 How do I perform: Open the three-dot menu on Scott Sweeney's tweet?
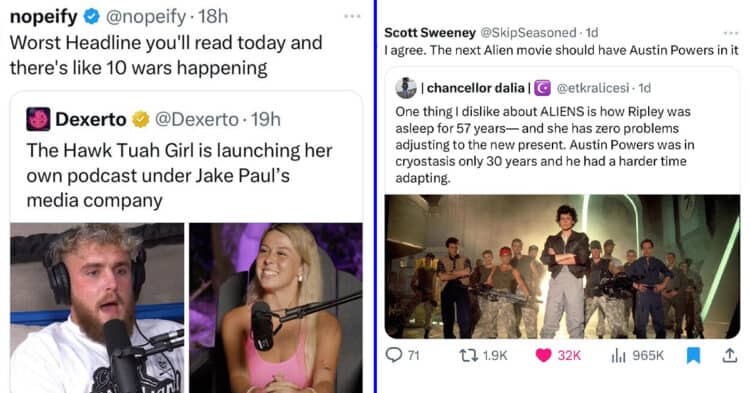(x=730, y=33)
